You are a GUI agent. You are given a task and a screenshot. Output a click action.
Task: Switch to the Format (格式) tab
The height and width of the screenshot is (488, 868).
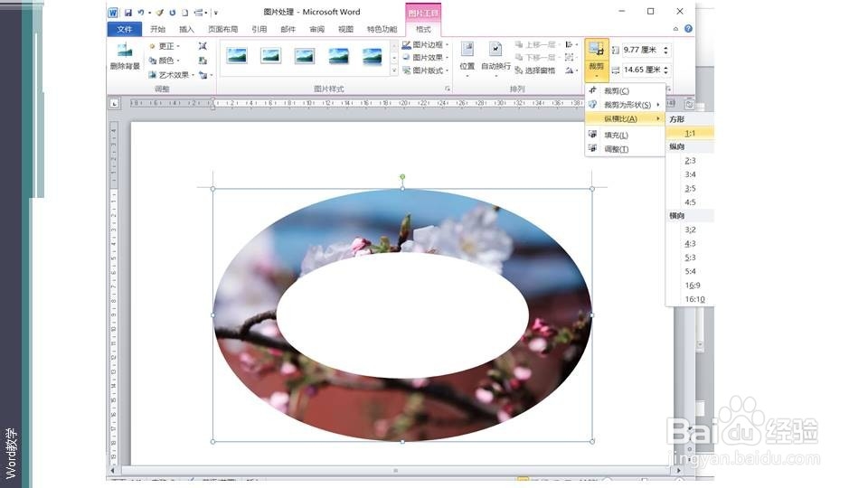pos(423,29)
